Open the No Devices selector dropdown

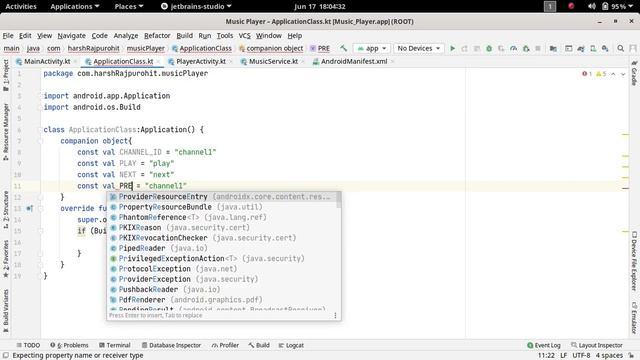coord(419,48)
